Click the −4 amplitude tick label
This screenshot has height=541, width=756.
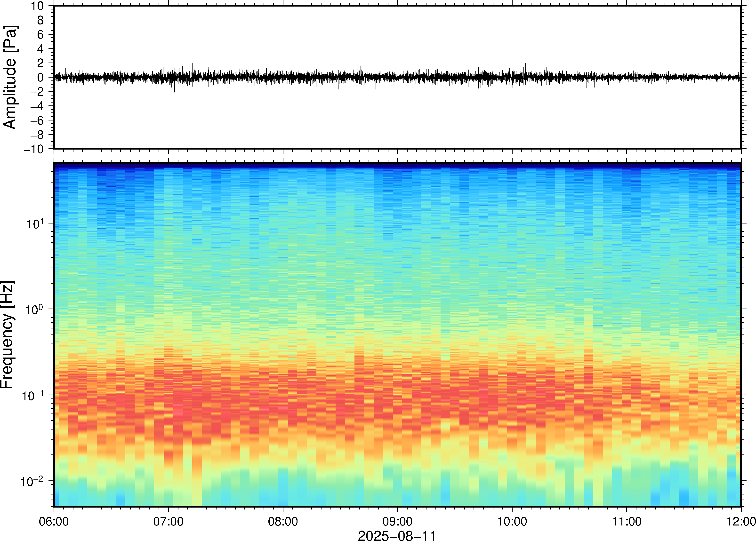37,106
